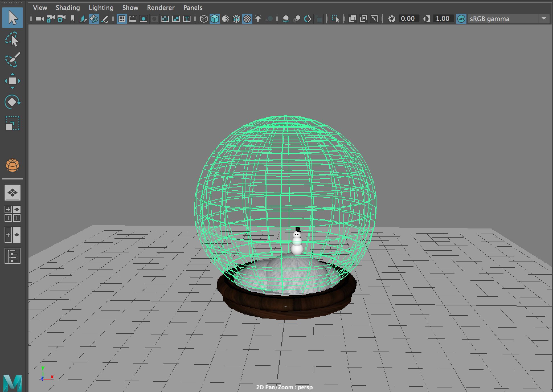Select the arrow Select tool
553x392 pixels.
[13, 18]
